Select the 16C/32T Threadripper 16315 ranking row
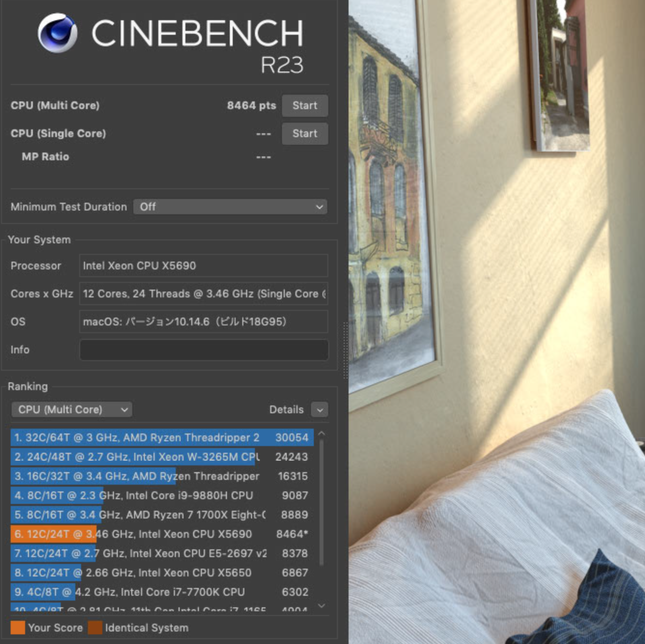645x644 pixels. click(x=162, y=476)
